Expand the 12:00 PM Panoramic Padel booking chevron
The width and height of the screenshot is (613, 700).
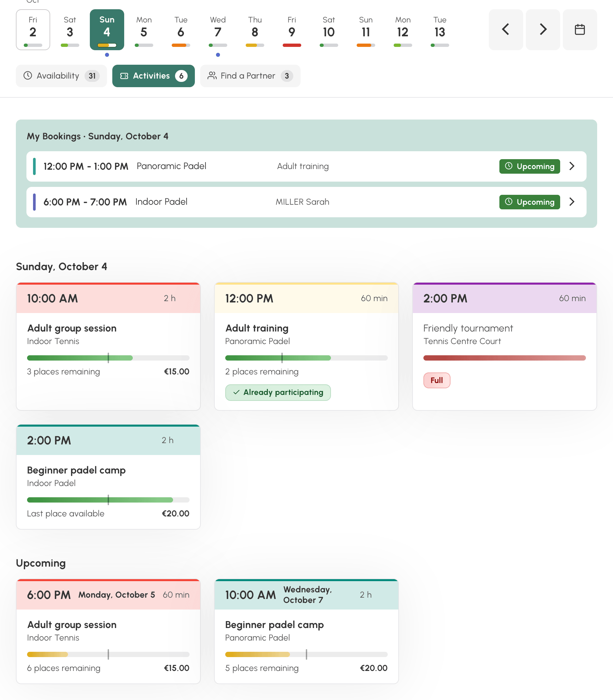pyautogui.click(x=572, y=166)
